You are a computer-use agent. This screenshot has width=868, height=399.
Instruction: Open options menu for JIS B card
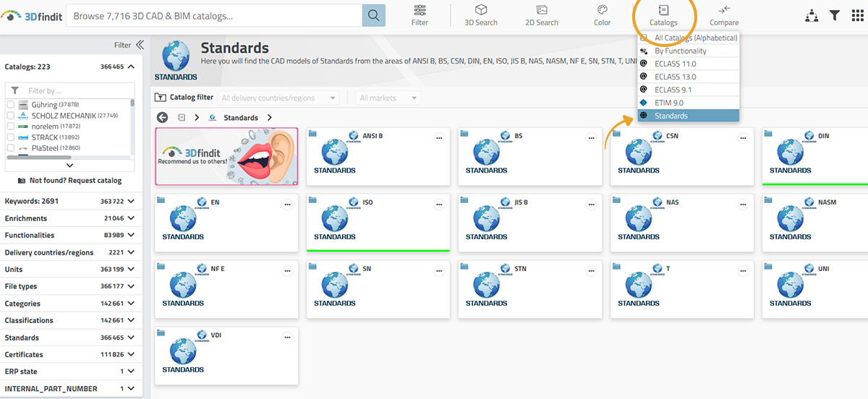591,204
